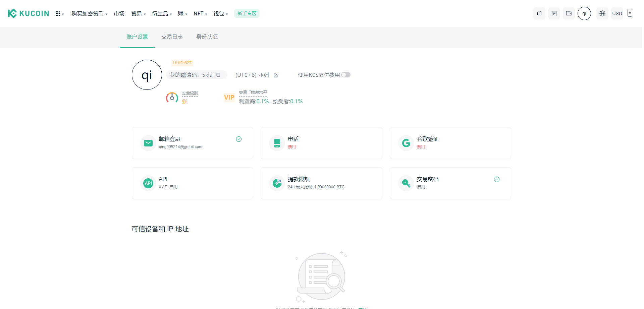The image size is (644, 309).
Task: Click the globe language icon
Action: [x=602, y=13]
